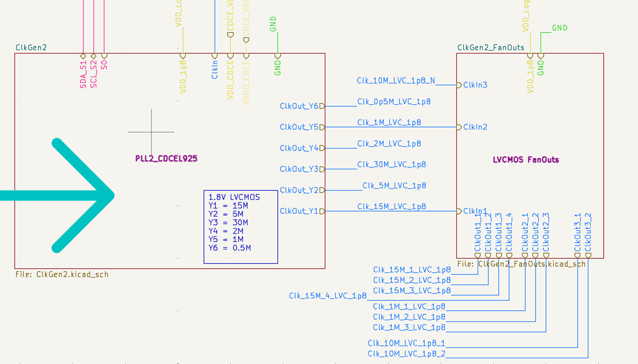The height and width of the screenshot is (364, 638).
Task: Select the LVCMOS FanOuts text
Action: point(526,160)
